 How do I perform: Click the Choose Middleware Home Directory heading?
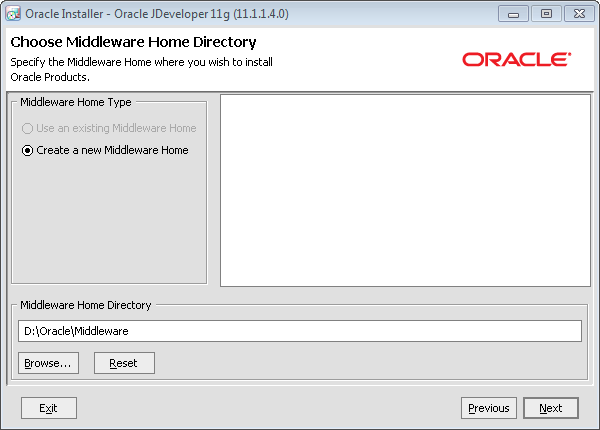pos(133,42)
